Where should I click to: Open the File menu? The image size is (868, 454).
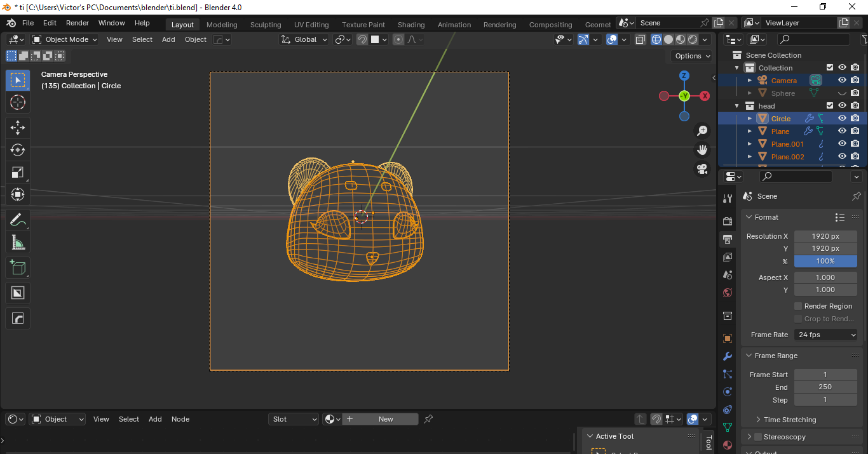click(x=28, y=23)
